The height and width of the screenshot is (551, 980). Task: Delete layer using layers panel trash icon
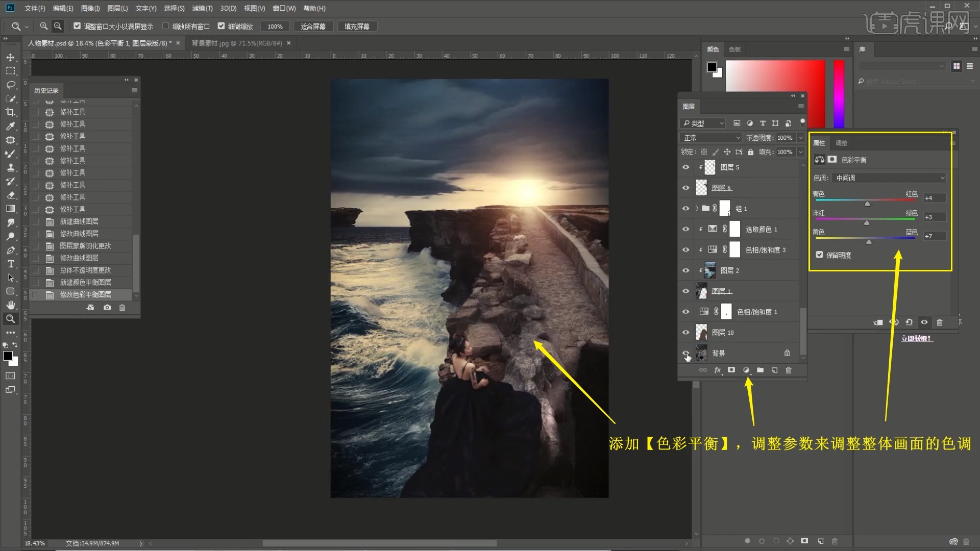click(789, 370)
